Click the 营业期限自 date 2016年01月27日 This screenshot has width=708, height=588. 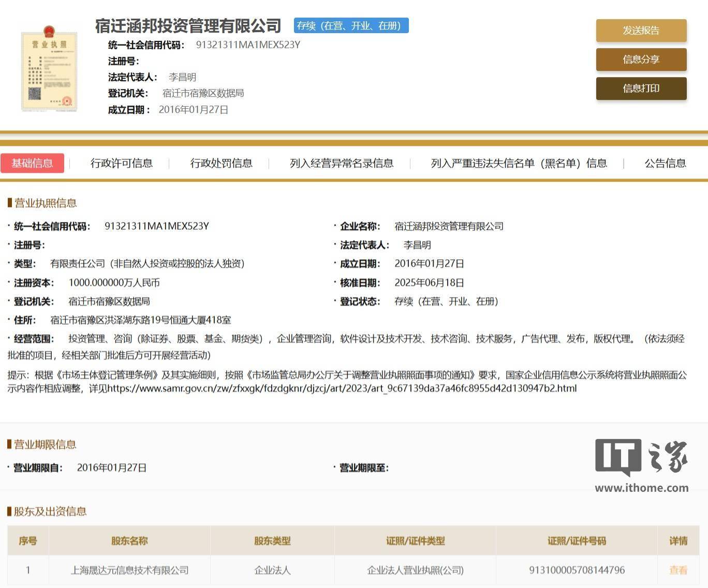(112, 468)
